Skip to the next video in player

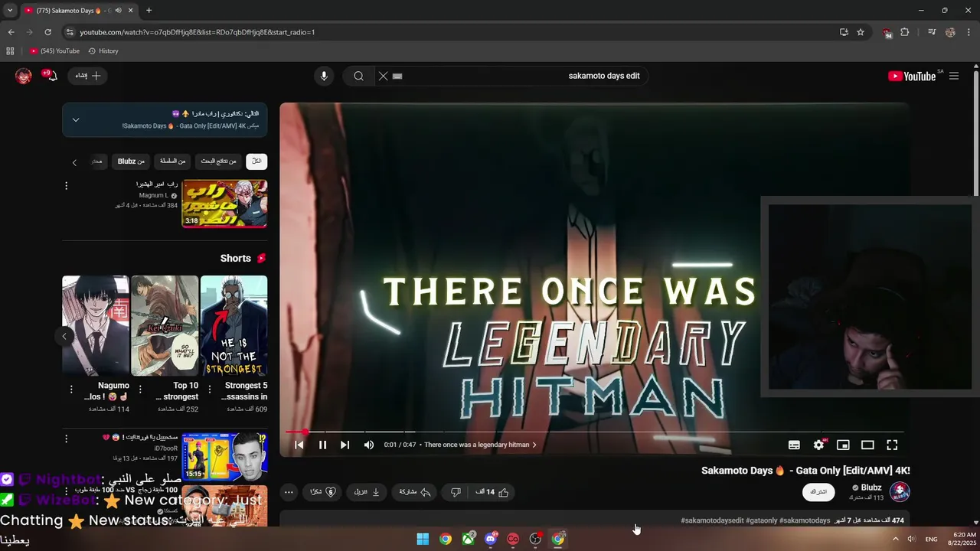[x=345, y=445]
